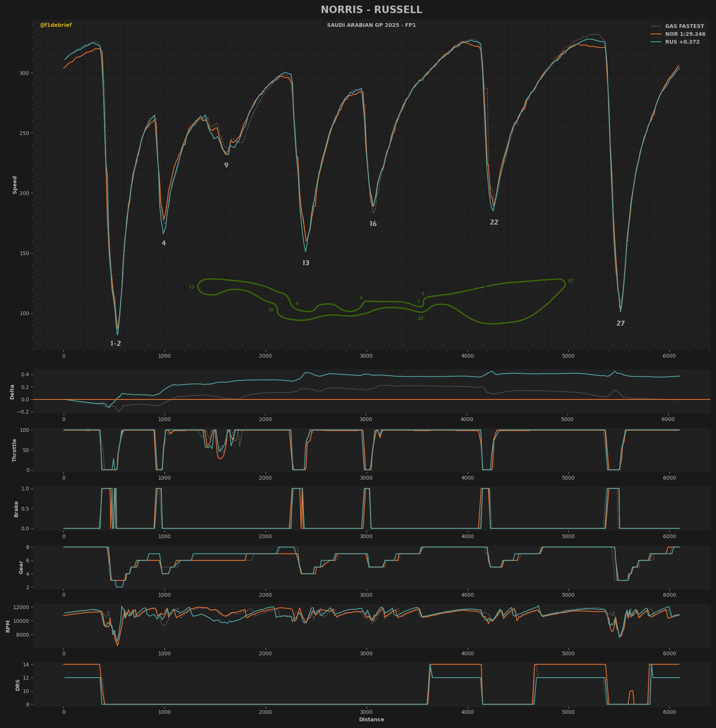
Task: Click the "Gear" y-axis label
Action: (x=21, y=567)
